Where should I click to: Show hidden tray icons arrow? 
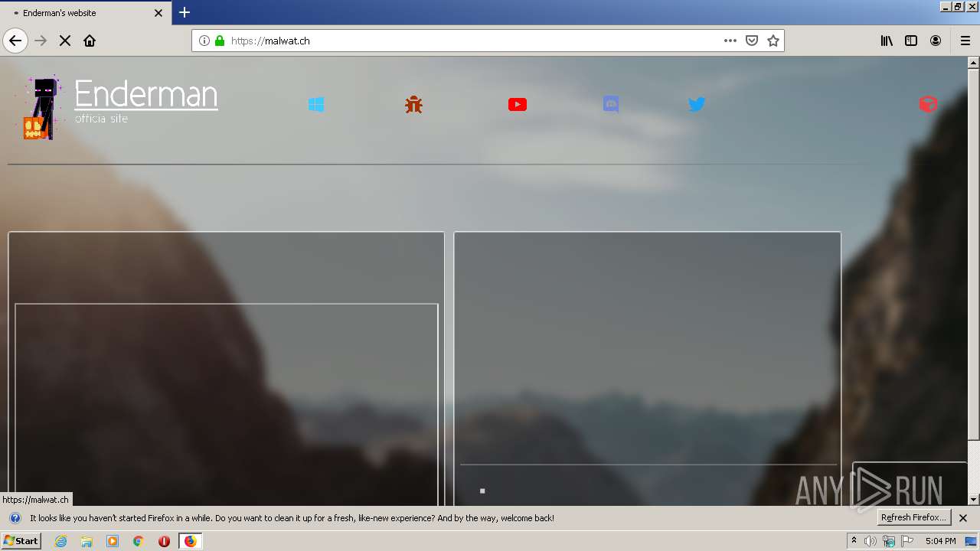(854, 541)
